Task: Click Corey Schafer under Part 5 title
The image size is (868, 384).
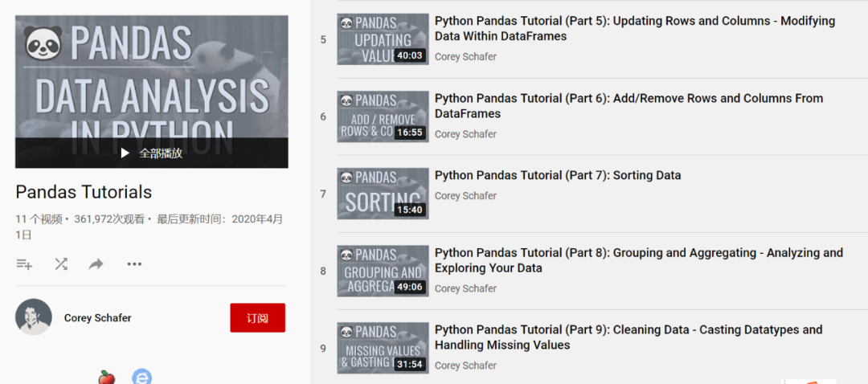Action: point(465,56)
